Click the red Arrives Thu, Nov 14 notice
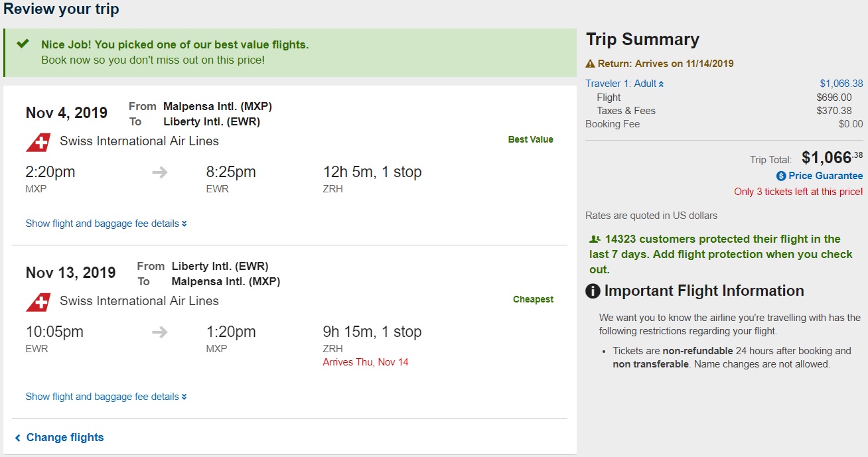Image resolution: width=868 pixels, height=457 pixels. 366,362
